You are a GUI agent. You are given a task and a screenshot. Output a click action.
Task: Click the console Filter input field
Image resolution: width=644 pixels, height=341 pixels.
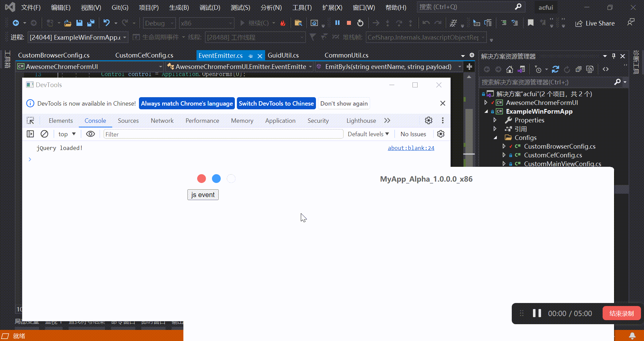[x=223, y=134]
